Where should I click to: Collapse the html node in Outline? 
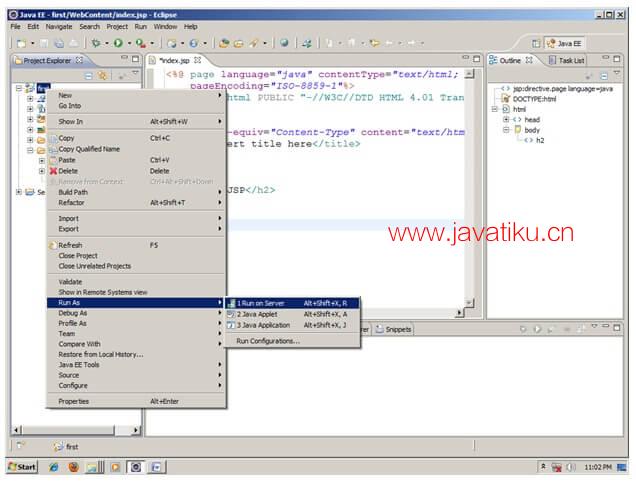[x=494, y=109]
